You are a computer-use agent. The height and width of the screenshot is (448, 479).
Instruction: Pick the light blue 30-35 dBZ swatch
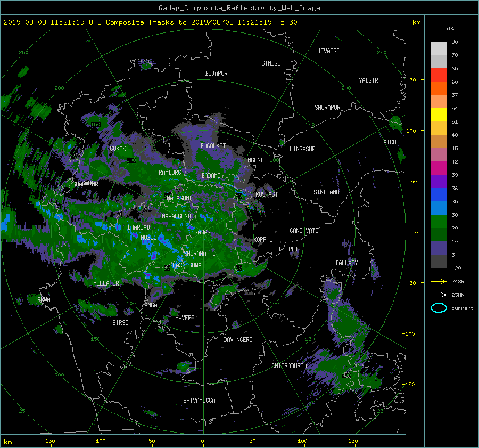(x=439, y=208)
